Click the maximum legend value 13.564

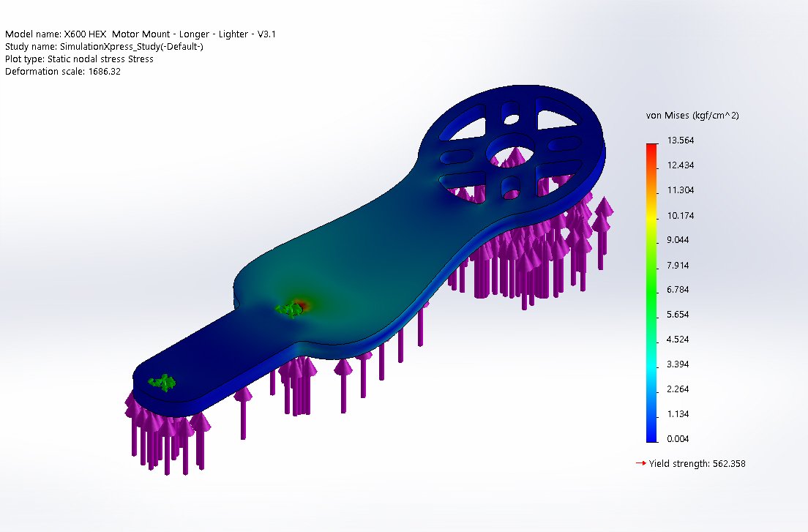[x=680, y=140]
